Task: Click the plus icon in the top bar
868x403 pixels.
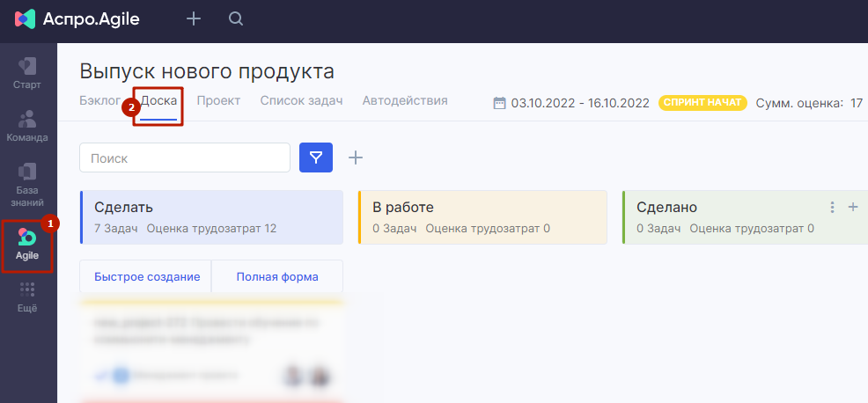Action: click(x=193, y=19)
